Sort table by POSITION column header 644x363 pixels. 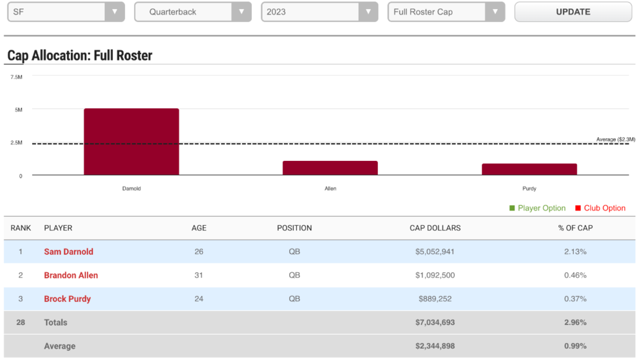coord(294,228)
